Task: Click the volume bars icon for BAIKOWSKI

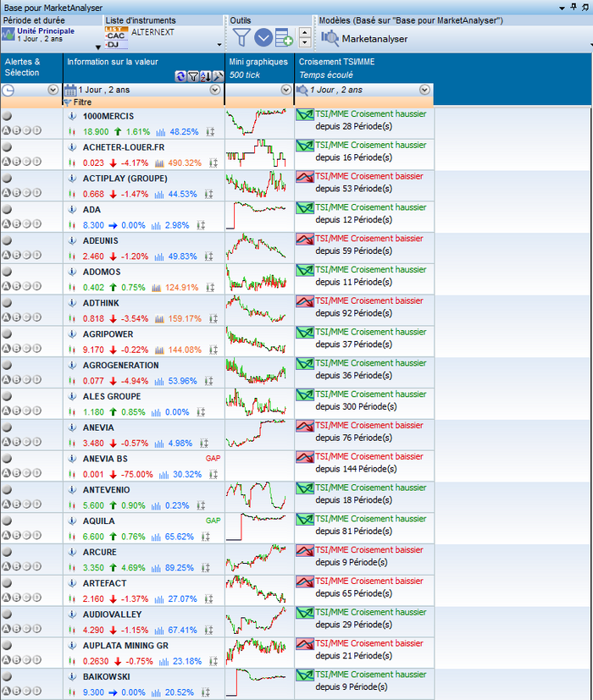Action: click(x=156, y=692)
